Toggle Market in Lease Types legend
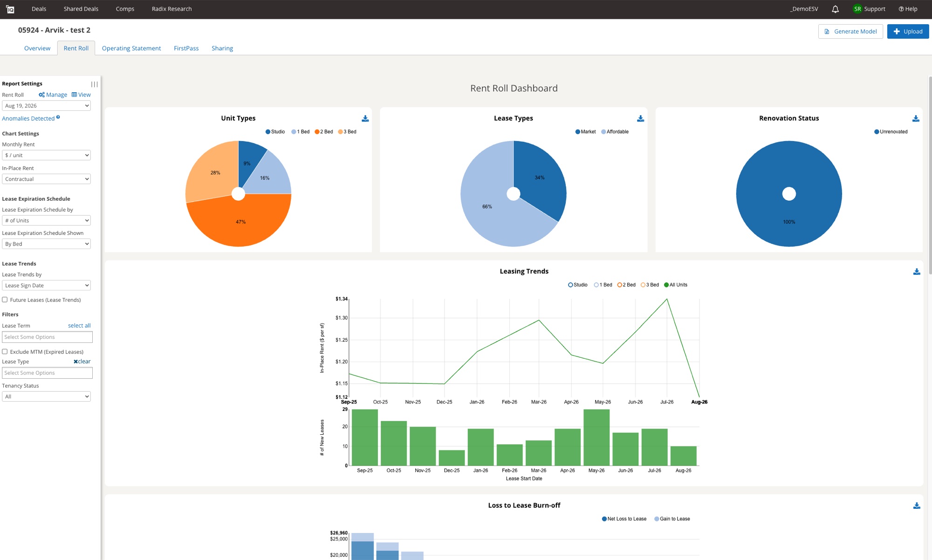 pyautogui.click(x=585, y=132)
